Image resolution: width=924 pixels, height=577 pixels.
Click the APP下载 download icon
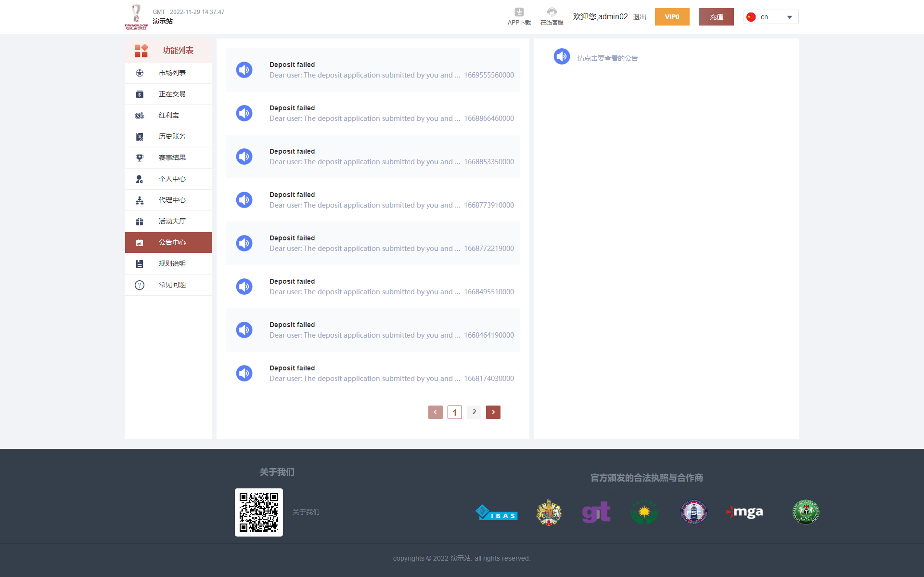coord(519,12)
